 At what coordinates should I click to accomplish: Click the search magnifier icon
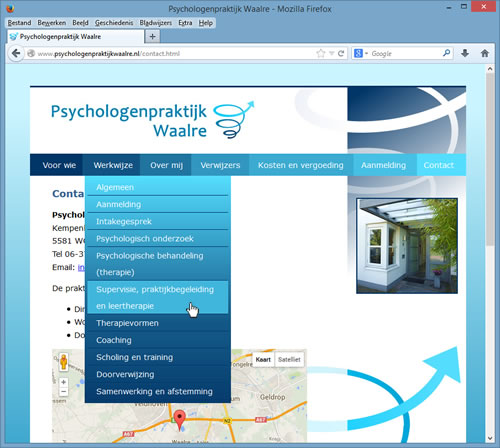(x=446, y=53)
